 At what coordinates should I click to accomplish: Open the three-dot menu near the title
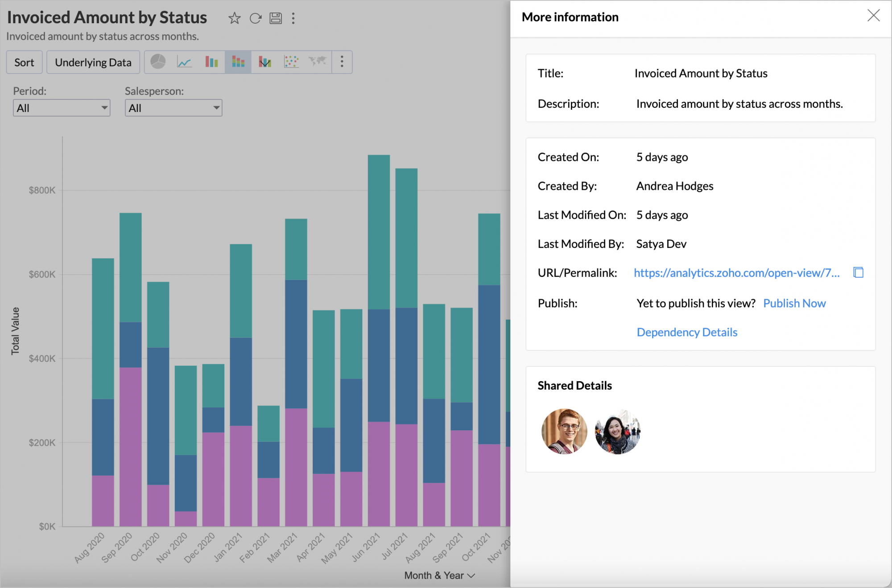[x=293, y=18]
